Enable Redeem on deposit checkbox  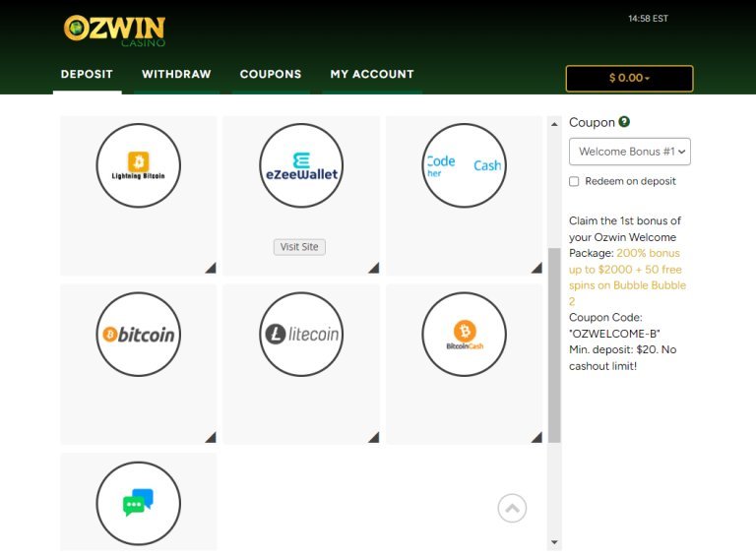[x=574, y=181]
